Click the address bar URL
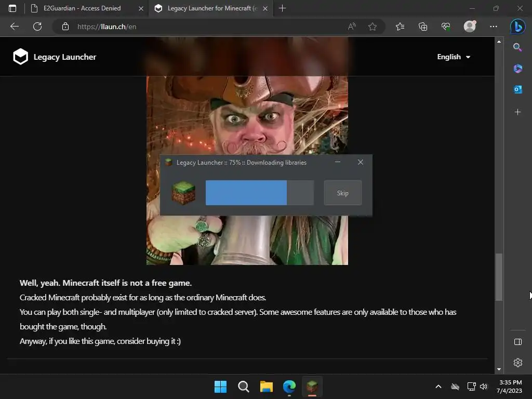Screen dimensions: 532x399 coord(107,26)
